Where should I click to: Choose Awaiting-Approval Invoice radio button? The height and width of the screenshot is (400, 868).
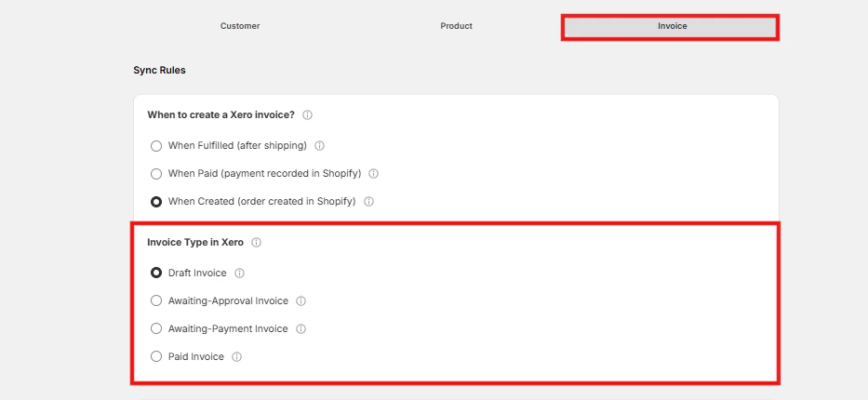[156, 301]
